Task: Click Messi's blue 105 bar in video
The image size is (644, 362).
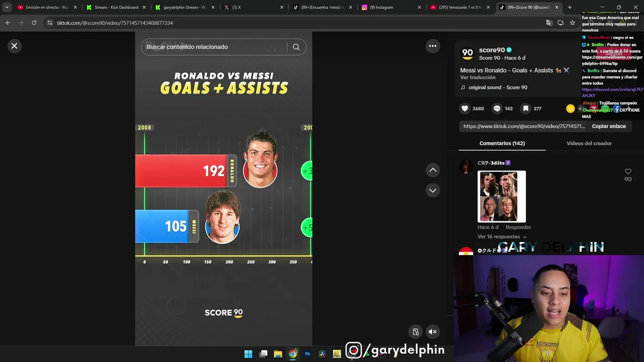Action: 167,226
